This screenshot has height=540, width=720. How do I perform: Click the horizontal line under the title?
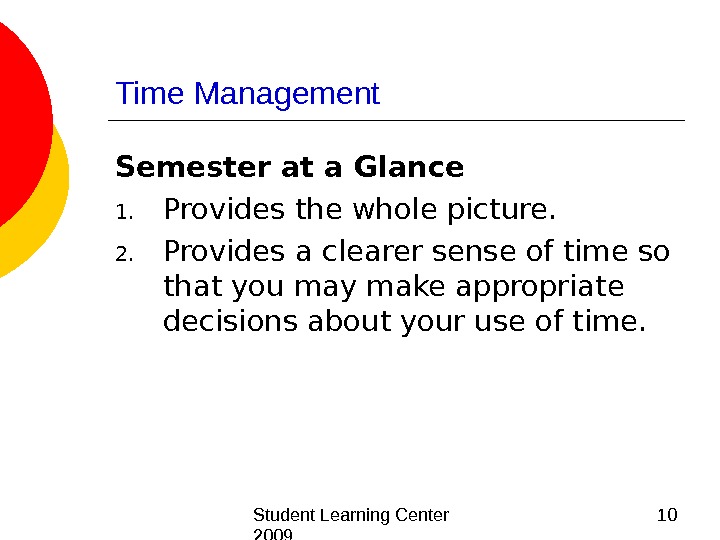tap(396, 121)
